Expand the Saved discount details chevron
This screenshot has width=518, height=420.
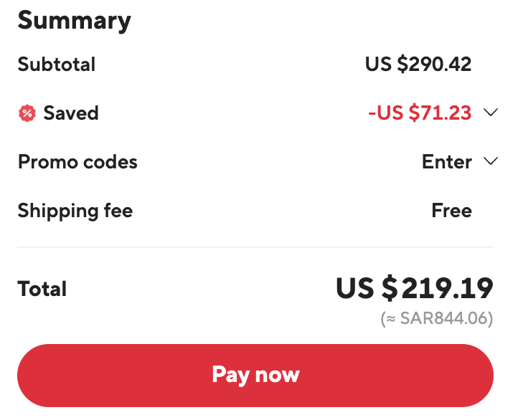(x=491, y=113)
